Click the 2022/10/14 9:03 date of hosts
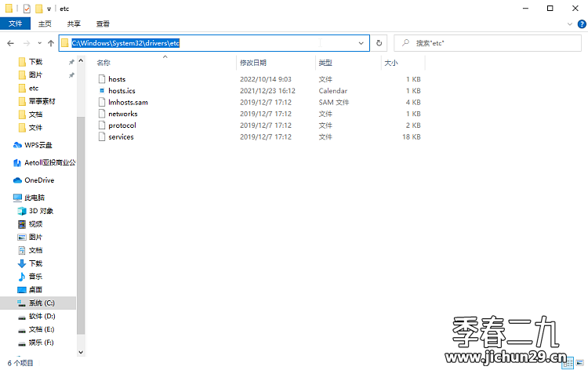 (266, 79)
